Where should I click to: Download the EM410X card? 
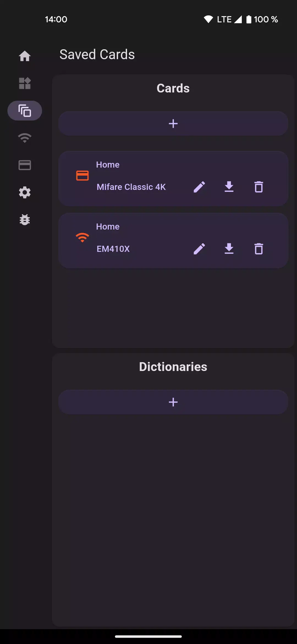click(229, 249)
